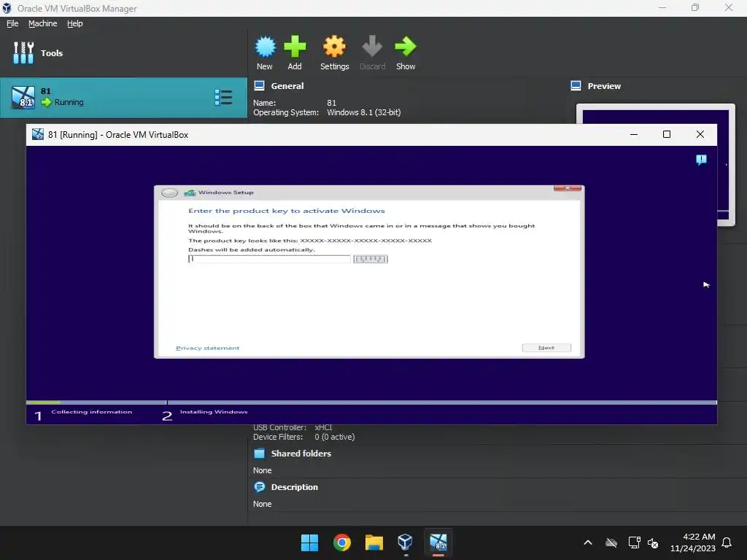Expand the hidden system tray icons chevron
The height and width of the screenshot is (560, 747).
pos(588,542)
